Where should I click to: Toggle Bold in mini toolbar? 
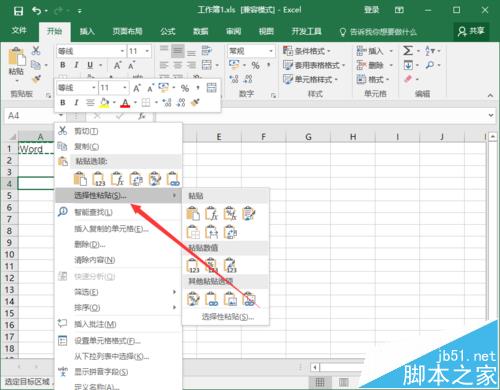63,102
